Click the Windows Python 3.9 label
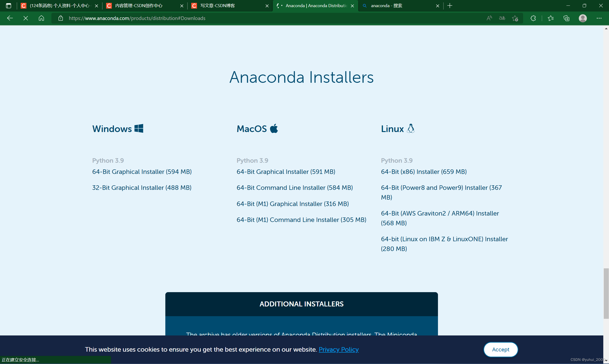 pyautogui.click(x=108, y=161)
